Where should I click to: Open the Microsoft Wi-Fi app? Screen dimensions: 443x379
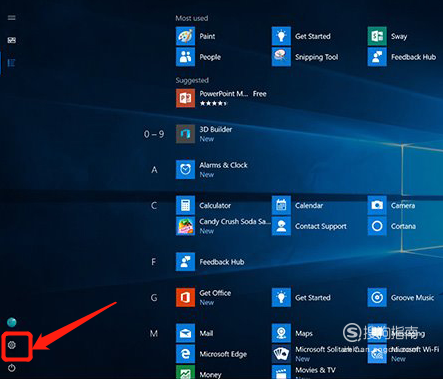(x=404, y=354)
